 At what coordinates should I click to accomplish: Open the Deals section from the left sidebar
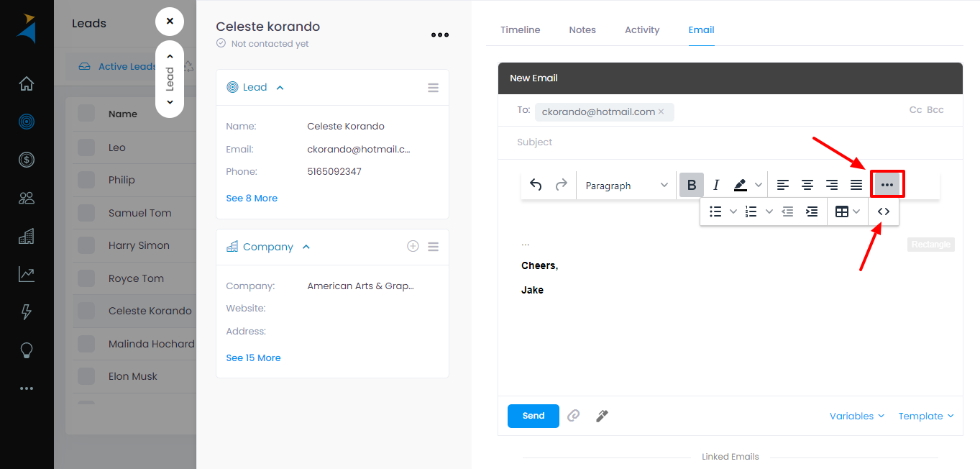[27, 160]
